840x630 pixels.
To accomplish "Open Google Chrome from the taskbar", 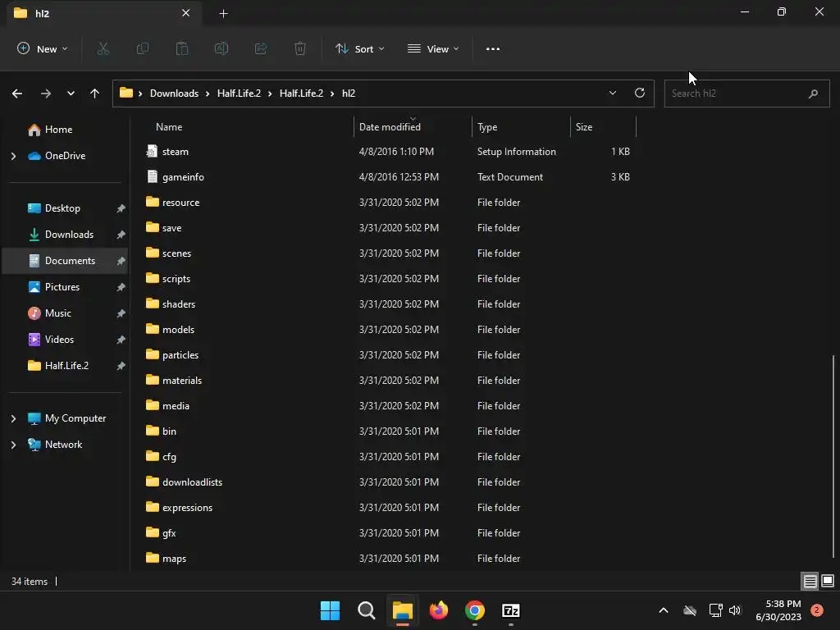I will point(475,610).
